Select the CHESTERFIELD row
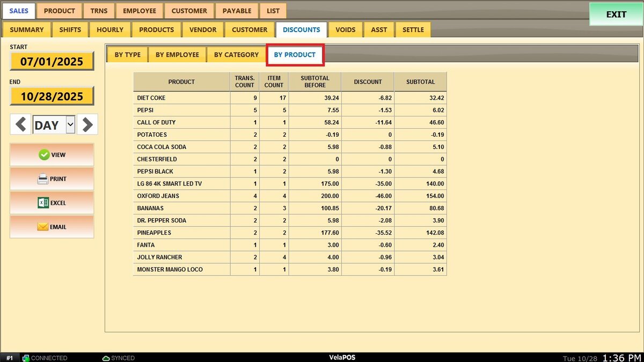 click(x=290, y=159)
